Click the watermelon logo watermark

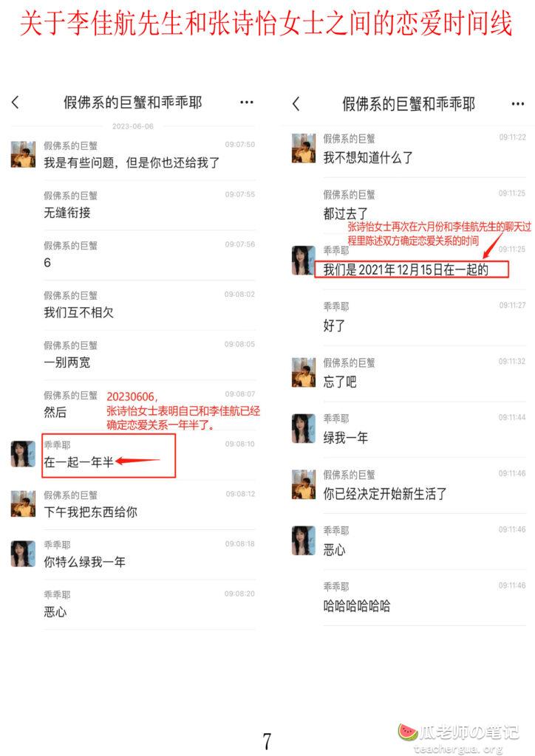pyautogui.click(x=408, y=732)
